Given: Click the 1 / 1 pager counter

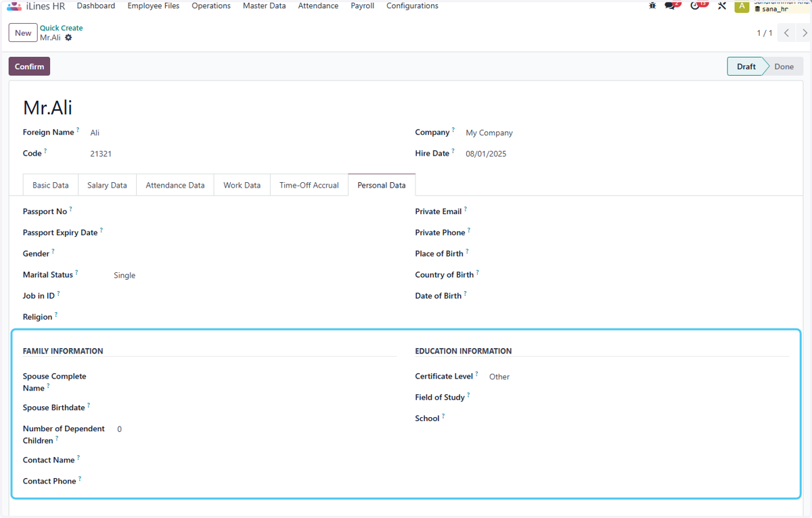Looking at the screenshot, I should [x=765, y=33].
